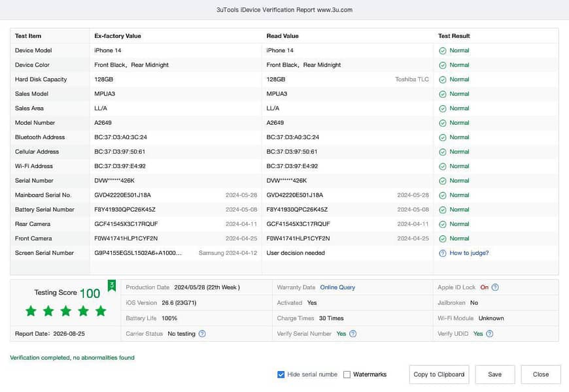Click read value front camera serial F0W41741HLP1CYF2N
Screen dimensions: 569x392
(298, 238)
